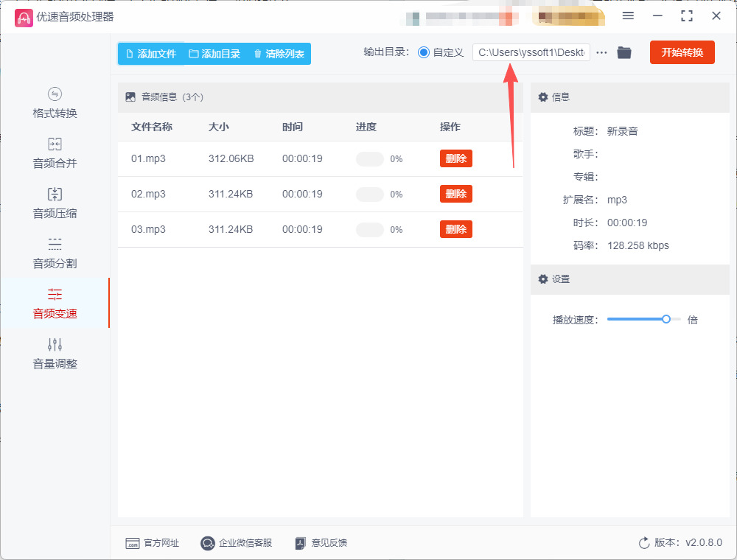Click the 音频信息 panel image icon

[x=130, y=97]
